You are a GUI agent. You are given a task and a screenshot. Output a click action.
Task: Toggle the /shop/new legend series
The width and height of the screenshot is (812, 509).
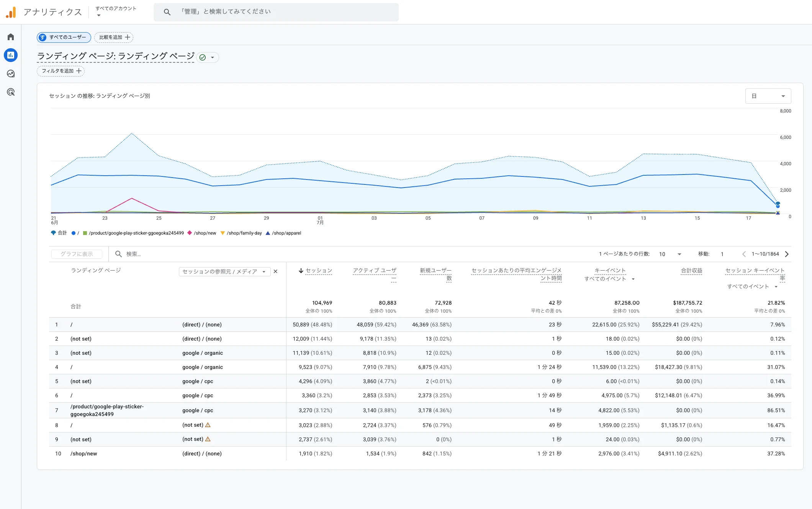tap(202, 233)
